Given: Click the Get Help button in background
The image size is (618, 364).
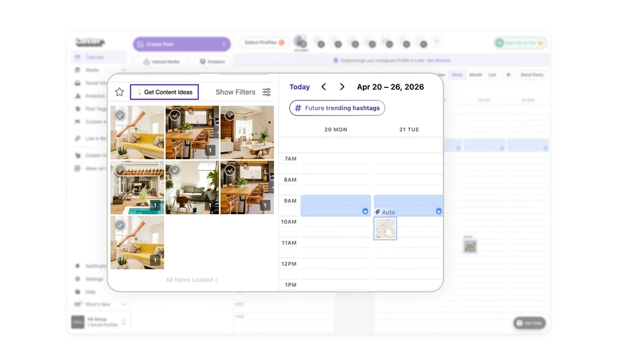Looking at the screenshot, I should point(530,323).
